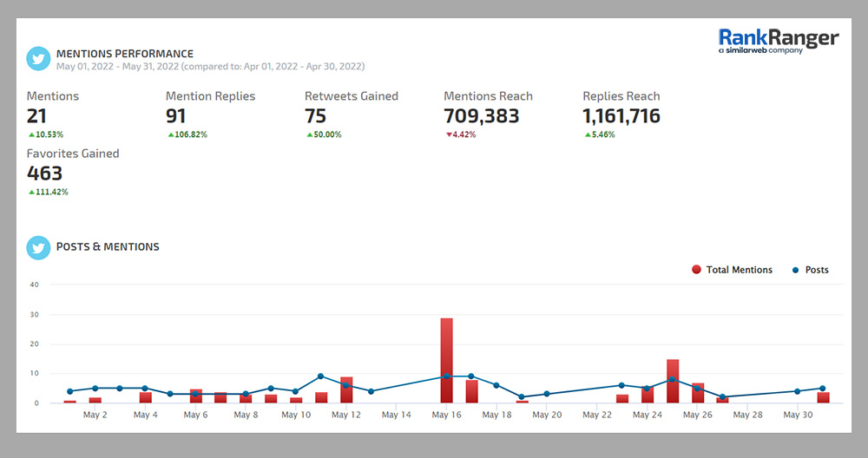
Task: Click the Mentions Reach value 709,383
Action: coord(481,116)
